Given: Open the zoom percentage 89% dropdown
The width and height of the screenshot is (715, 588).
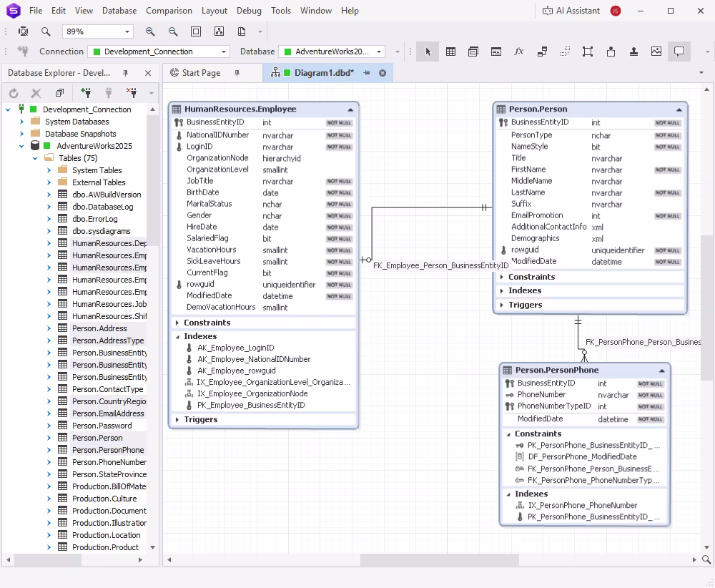Looking at the screenshot, I should (x=127, y=32).
